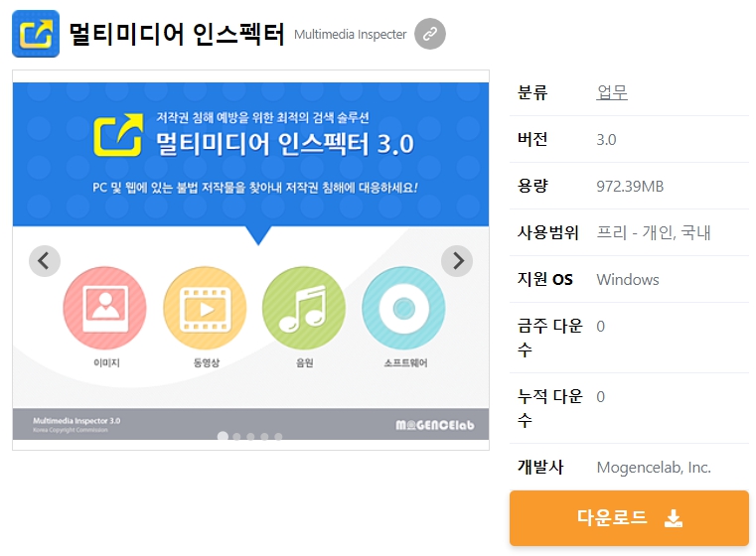Click the file size 972.39MB
This screenshot has width=756, height=556.
[630, 187]
